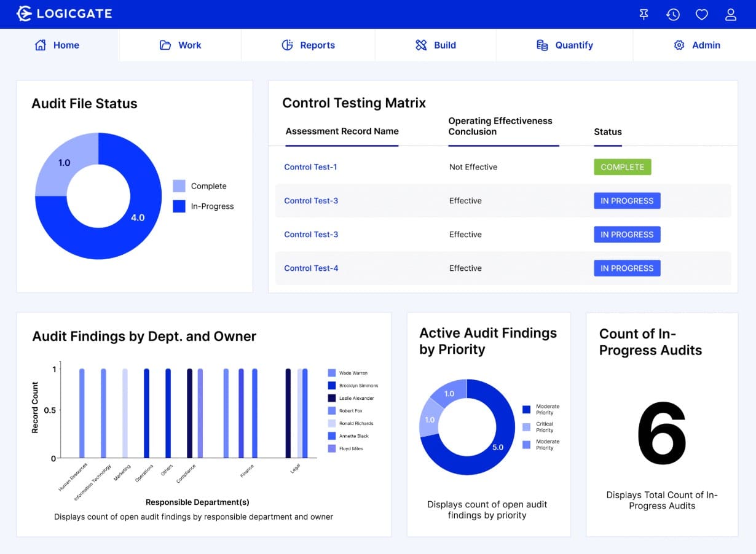Open the Control Test-1 record link
Screen dimensions: 756x554
pos(310,166)
